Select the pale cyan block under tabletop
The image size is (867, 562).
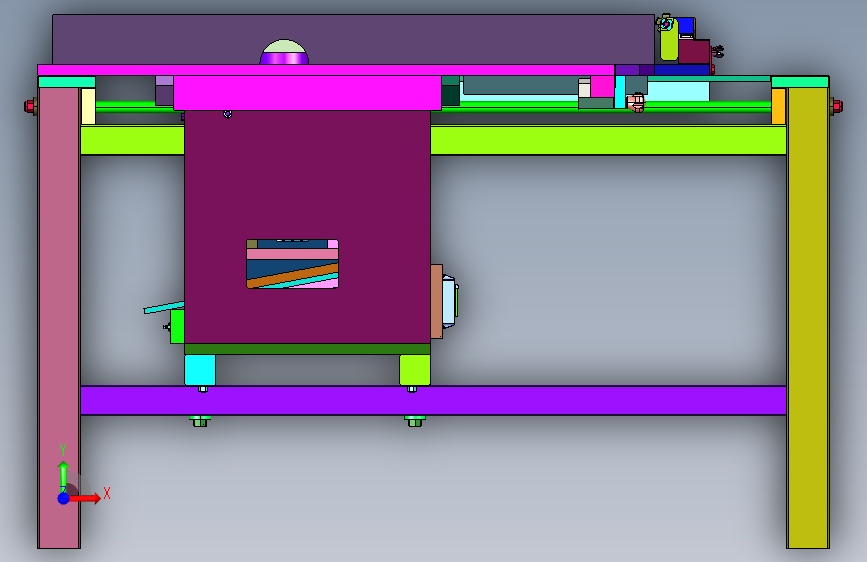pos(678,91)
